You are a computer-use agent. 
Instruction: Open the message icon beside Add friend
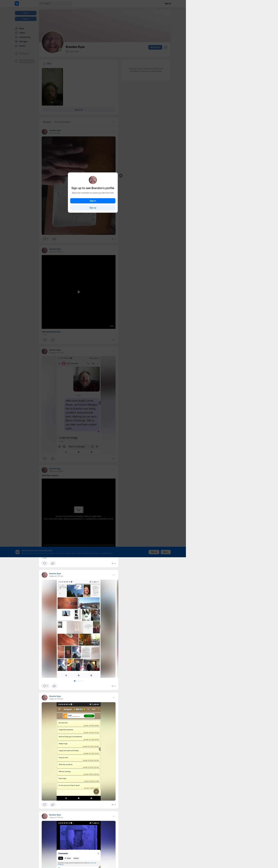tap(166, 47)
